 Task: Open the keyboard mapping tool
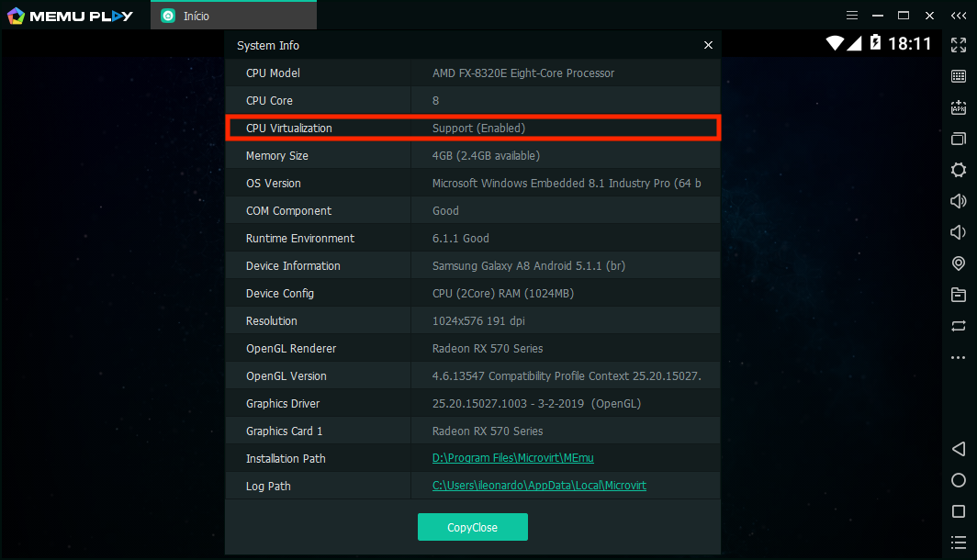coord(959,76)
